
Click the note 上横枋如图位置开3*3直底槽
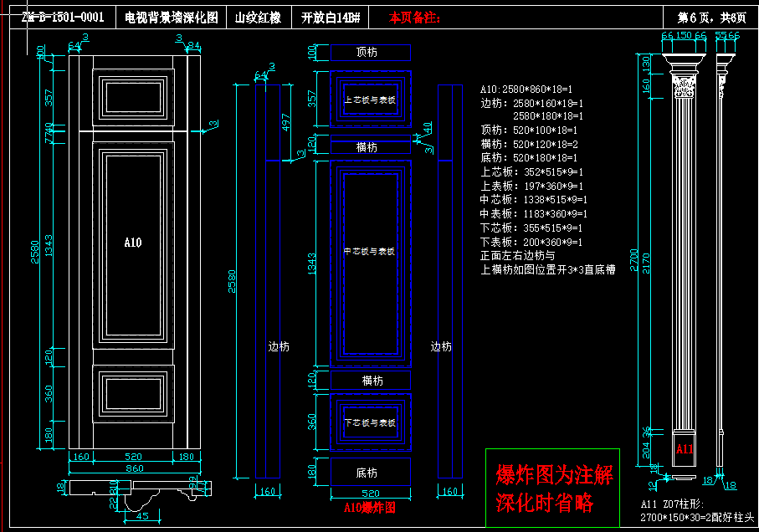(547, 269)
